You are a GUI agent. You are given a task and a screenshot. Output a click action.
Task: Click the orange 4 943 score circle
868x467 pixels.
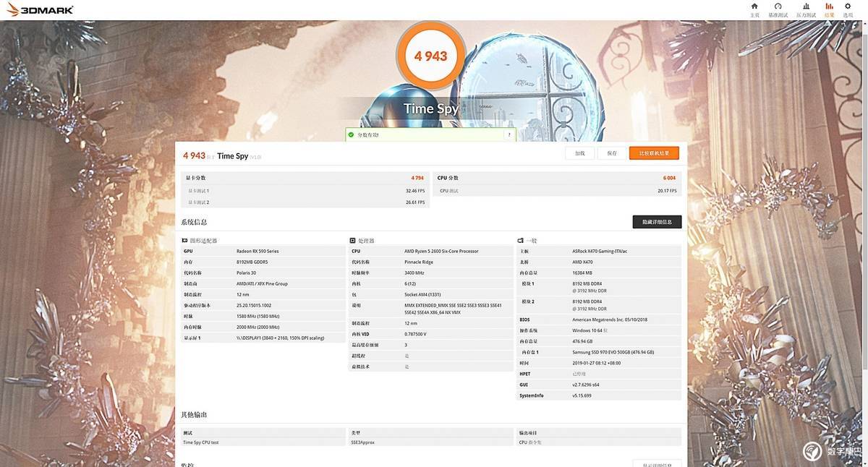(x=430, y=56)
